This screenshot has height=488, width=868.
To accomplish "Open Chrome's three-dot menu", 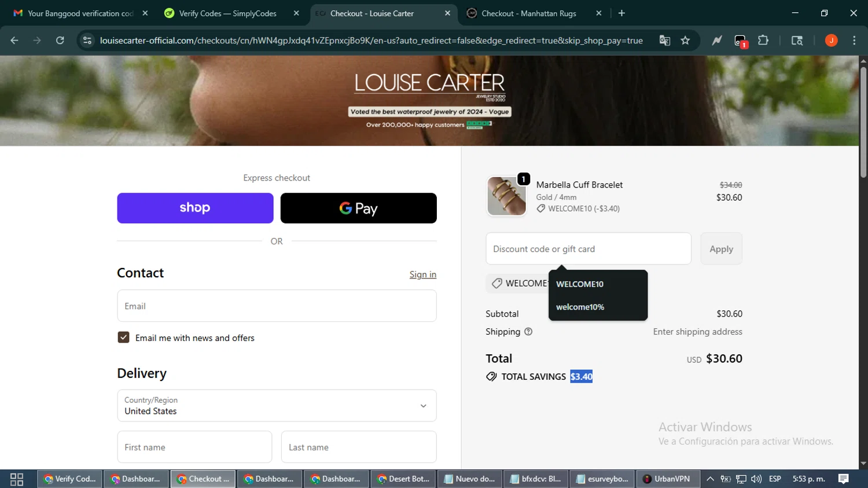I will tap(854, 41).
